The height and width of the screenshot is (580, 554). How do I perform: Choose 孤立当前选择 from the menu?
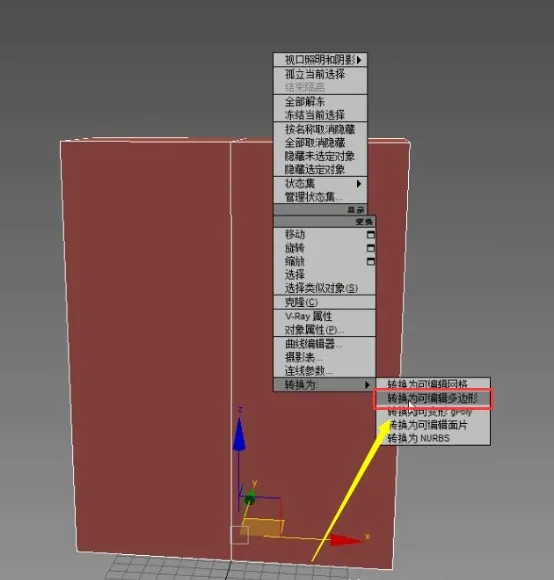point(320,74)
